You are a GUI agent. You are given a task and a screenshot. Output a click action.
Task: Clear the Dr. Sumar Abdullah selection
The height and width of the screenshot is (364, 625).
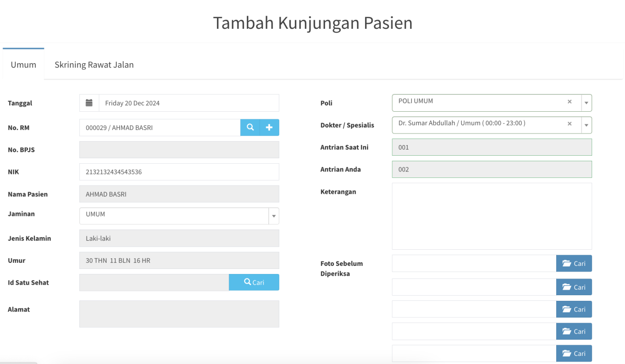(x=569, y=124)
